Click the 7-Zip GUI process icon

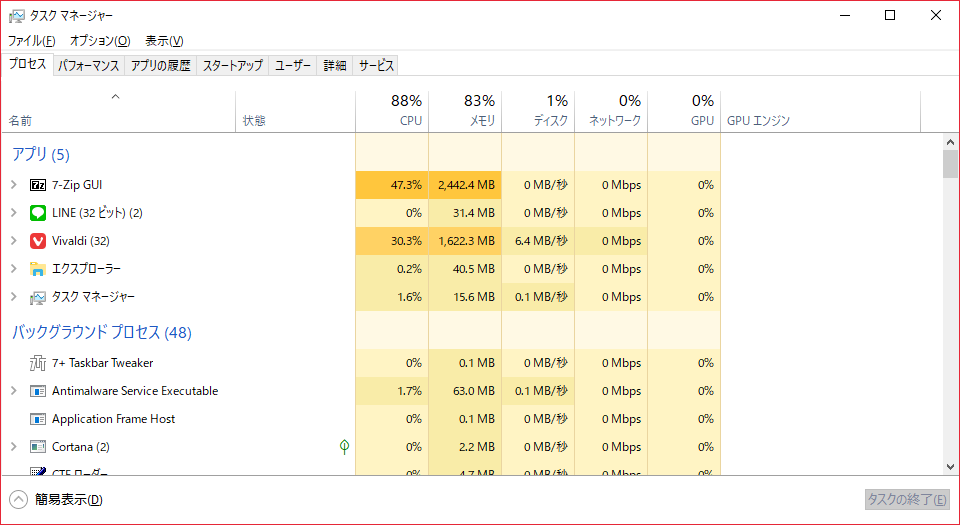(38, 185)
